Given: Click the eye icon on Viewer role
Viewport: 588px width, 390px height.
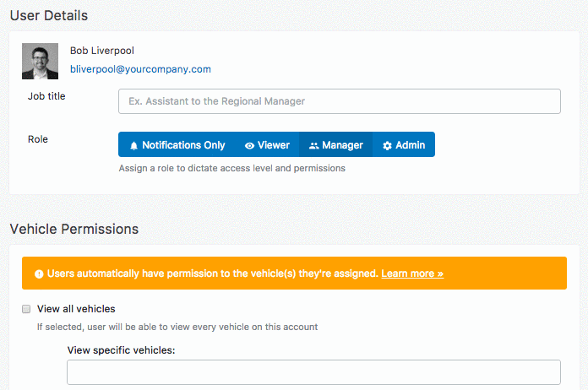Looking at the screenshot, I should coord(249,145).
